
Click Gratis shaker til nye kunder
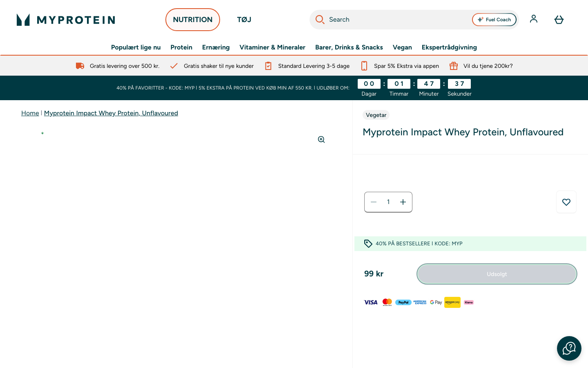point(219,66)
